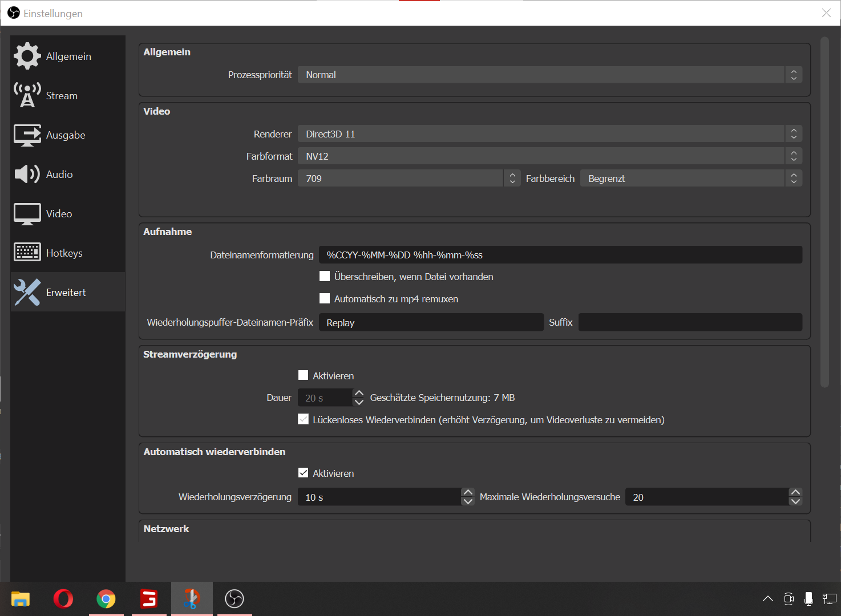Viewport: 841px width, 616px height.
Task: Open the Farbformat NV12 dropdown
Action: (x=549, y=156)
